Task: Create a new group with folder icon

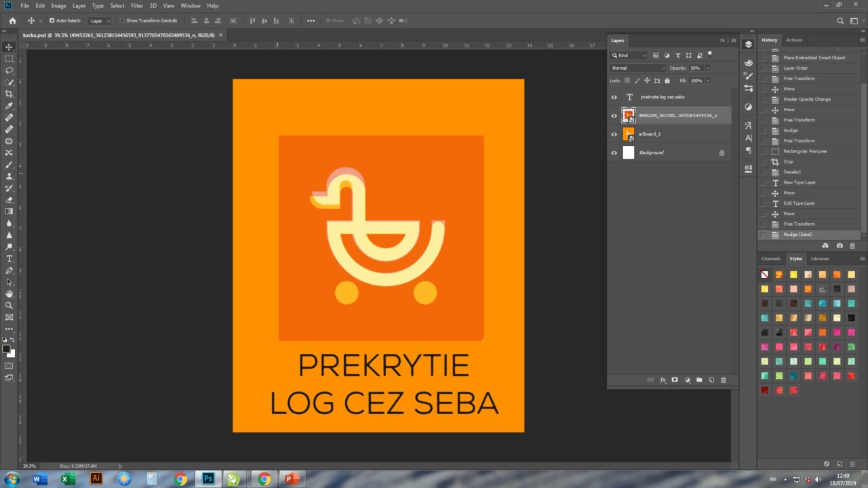Action: pyautogui.click(x=699, y=380)
